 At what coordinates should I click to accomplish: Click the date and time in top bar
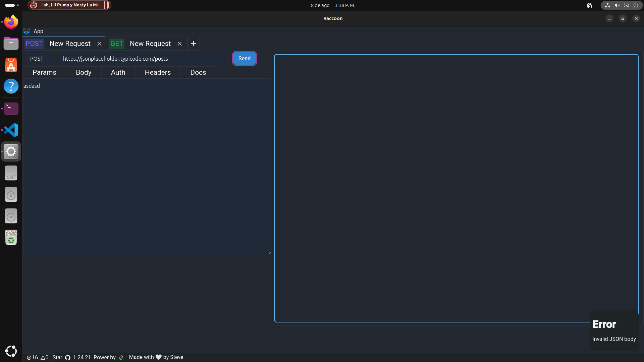[x=333, y=5]
